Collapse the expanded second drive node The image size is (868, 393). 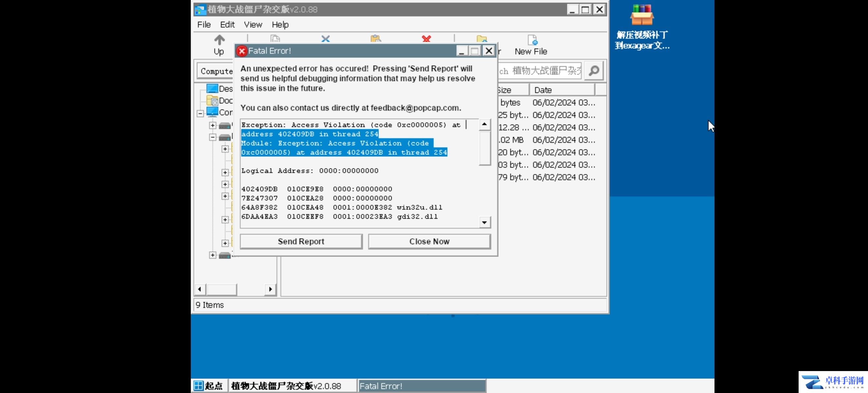213,137
